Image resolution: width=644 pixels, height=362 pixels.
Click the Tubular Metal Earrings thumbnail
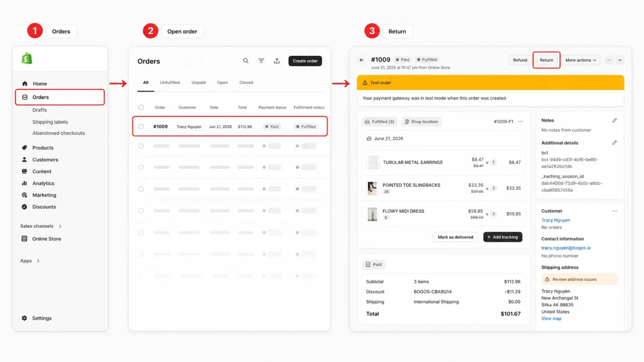coord(373,163)
